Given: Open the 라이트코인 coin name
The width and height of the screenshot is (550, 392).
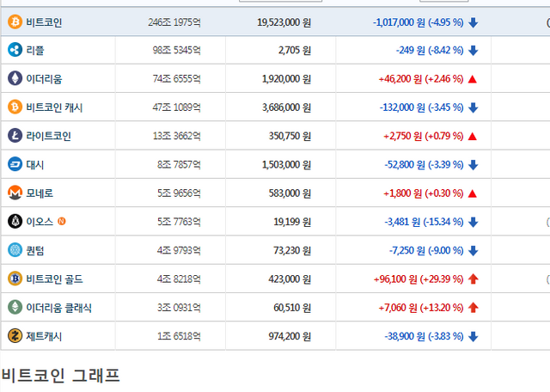Looking at the screenshot, I should pyautogui.click(x=48, y=136).
